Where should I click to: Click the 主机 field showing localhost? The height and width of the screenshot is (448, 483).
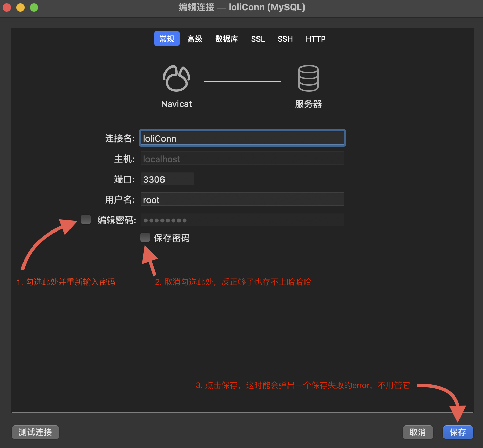243,159
